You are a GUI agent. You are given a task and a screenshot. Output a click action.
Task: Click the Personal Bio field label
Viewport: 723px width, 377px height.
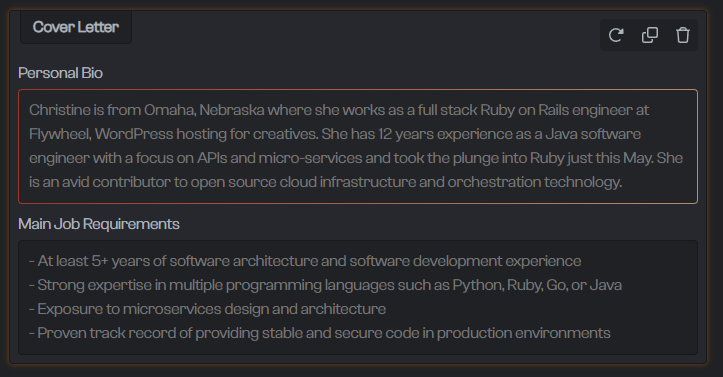(60, 73)
